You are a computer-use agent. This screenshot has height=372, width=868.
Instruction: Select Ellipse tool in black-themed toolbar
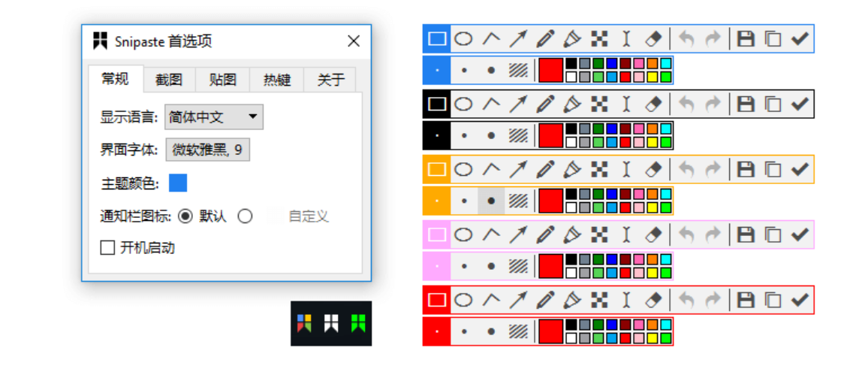pos(463,104)
